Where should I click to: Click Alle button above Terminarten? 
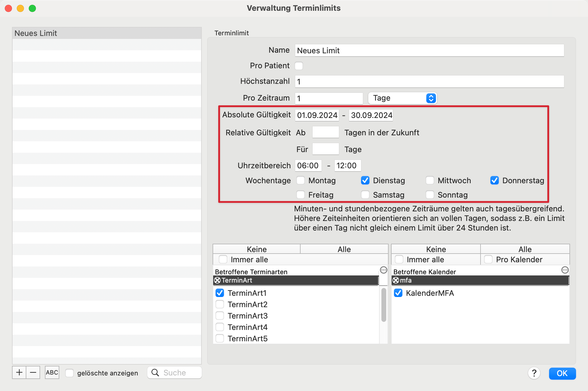click(344, 249)
